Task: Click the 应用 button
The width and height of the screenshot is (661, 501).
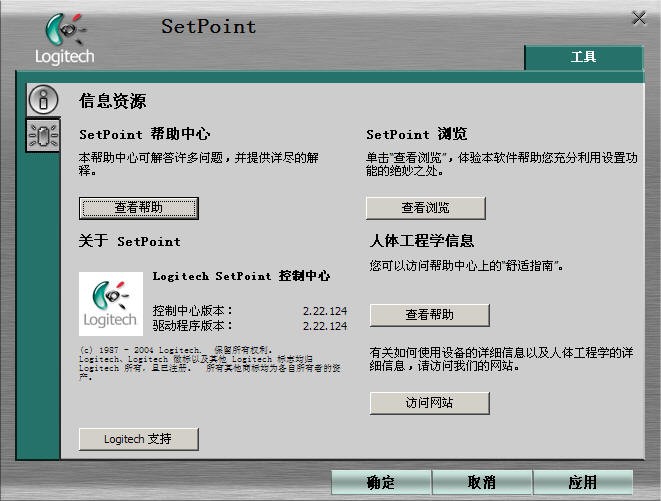Action: click(x=583, y=482)
